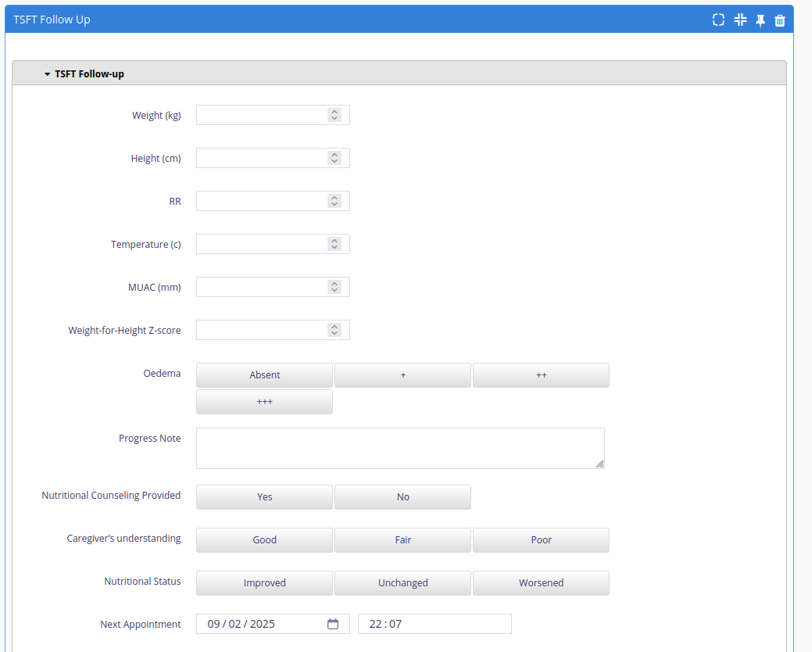Set Nutritional Status to Improved

265,583
